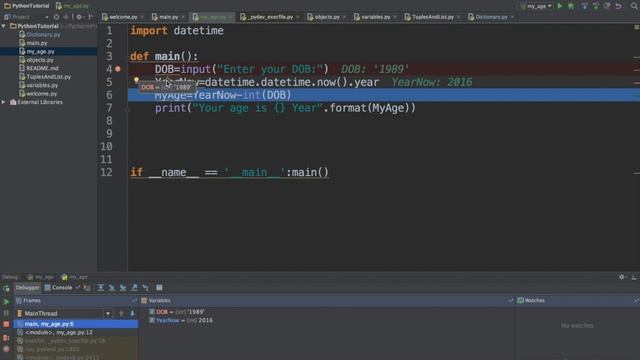Select README.md in the project tree

point(42,68)
